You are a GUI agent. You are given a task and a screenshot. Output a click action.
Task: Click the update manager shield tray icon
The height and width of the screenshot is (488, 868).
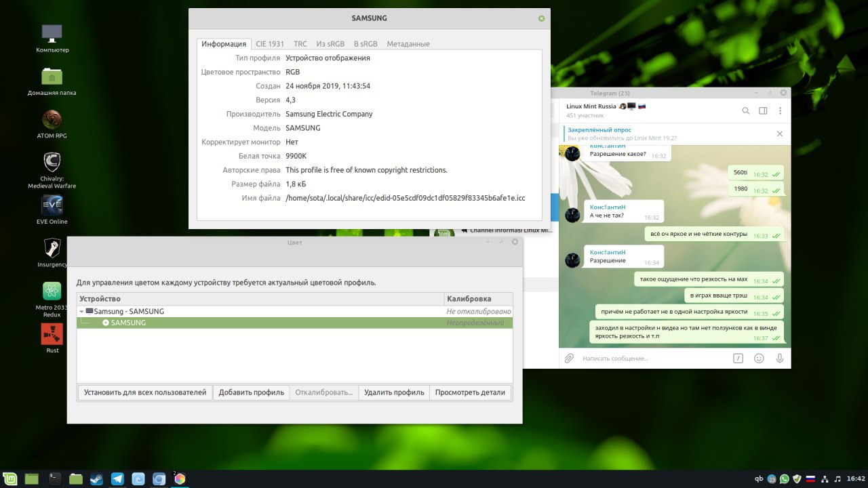(x=797, y=479)
